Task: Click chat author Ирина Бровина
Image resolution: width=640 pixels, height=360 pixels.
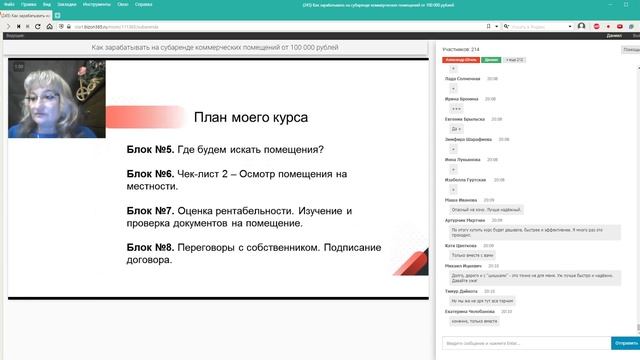Action: (x=461, y=99)
